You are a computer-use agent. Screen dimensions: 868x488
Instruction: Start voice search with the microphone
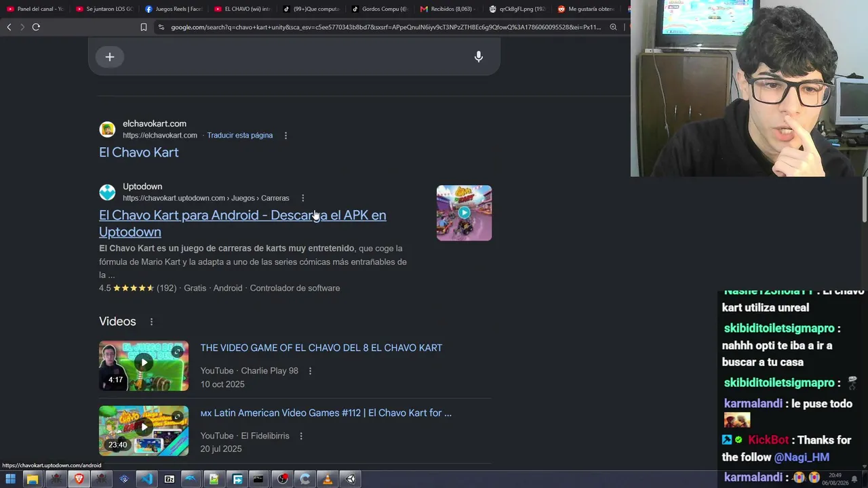479,57
